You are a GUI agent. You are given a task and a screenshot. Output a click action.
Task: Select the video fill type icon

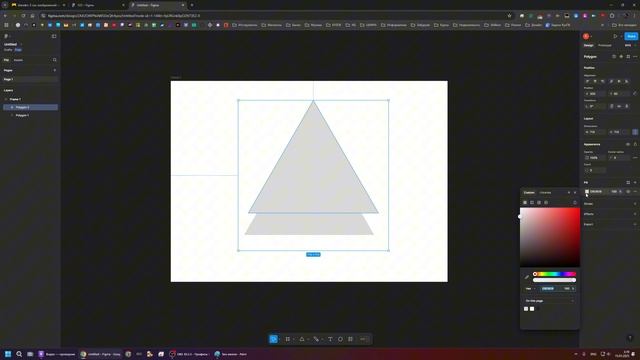click(546, 202)
